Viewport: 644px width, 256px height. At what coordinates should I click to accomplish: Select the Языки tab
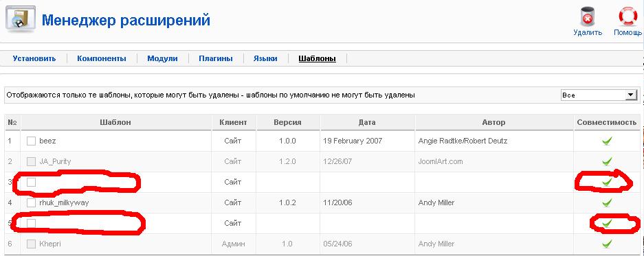click(x=265, y=58)
